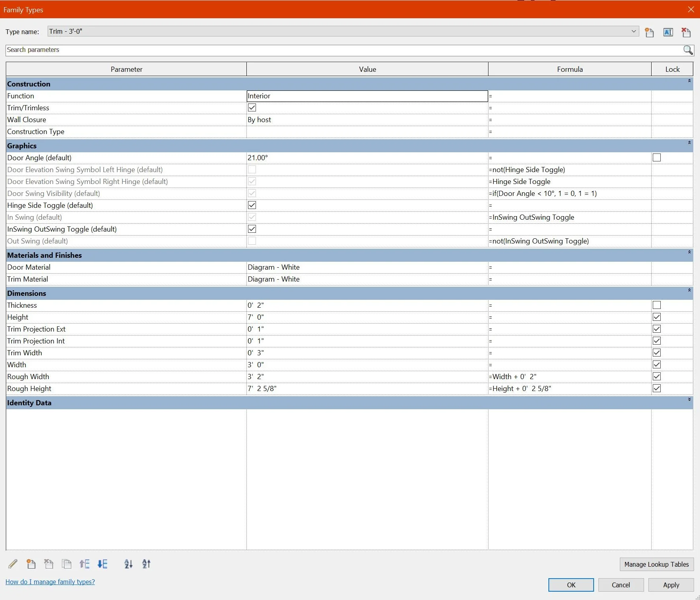Click the Lock column header

(x=672, y=69)
